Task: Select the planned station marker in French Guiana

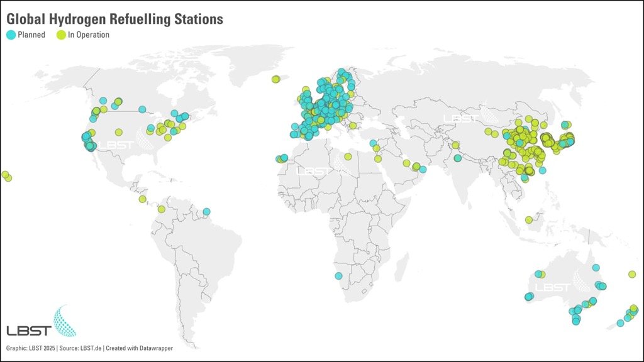Action: coord(206,212)
